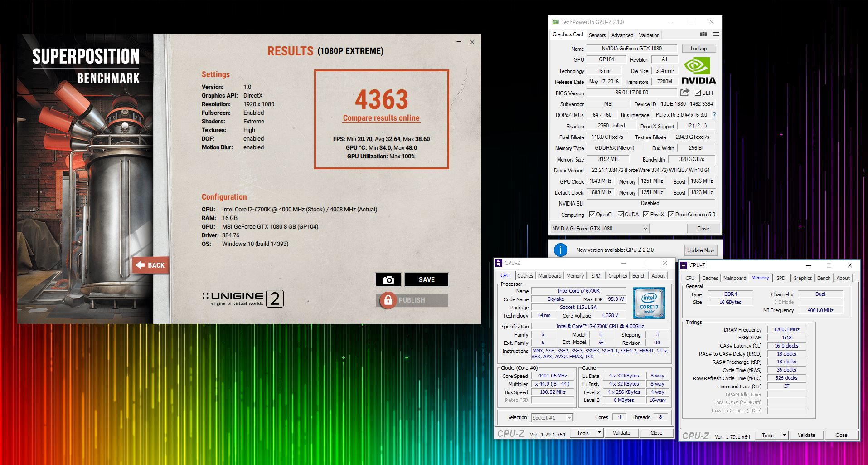Click the blue info icon in update notice
Screen dimensions: 868x465
pos(561,250)
